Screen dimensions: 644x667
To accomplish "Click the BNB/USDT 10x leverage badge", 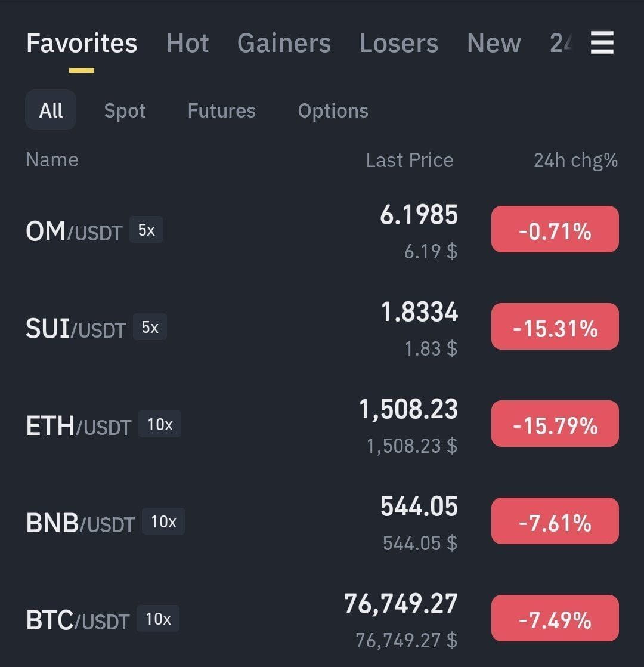I will 163,521.
